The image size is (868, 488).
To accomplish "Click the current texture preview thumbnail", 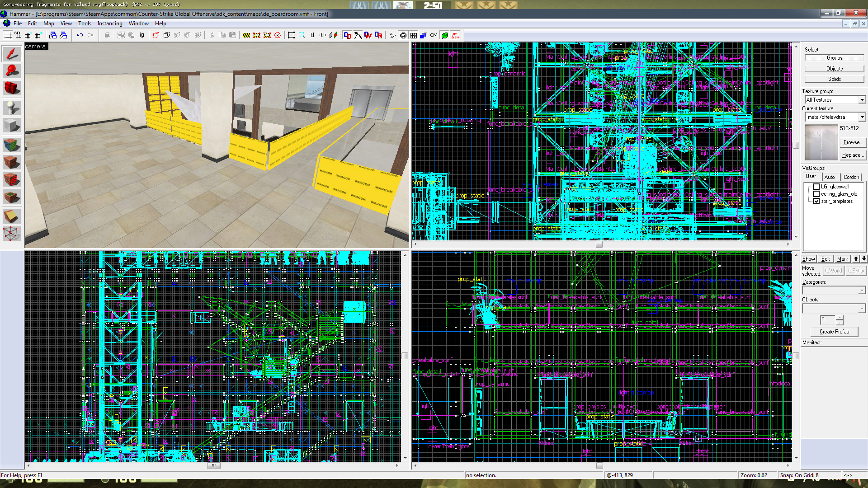I will [x=821, y=142].
